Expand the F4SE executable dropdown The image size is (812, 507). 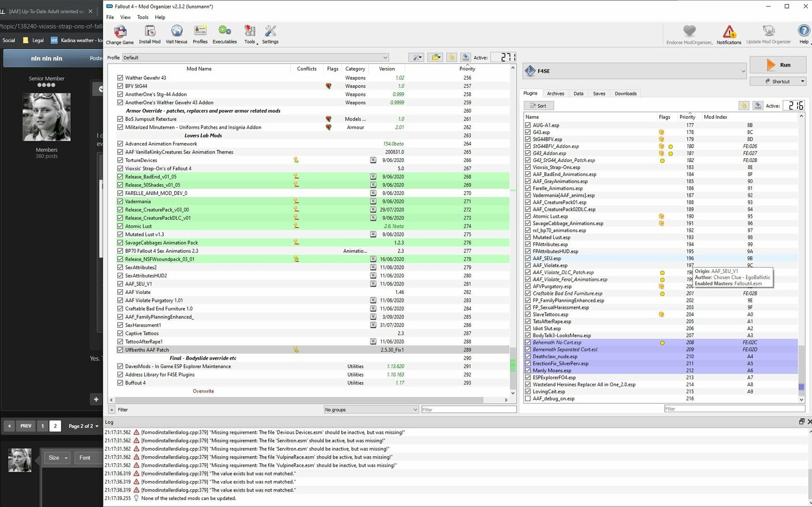[634, 71]
